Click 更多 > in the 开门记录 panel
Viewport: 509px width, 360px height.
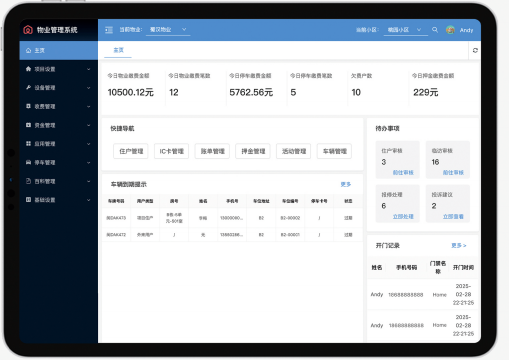point(459,246)
